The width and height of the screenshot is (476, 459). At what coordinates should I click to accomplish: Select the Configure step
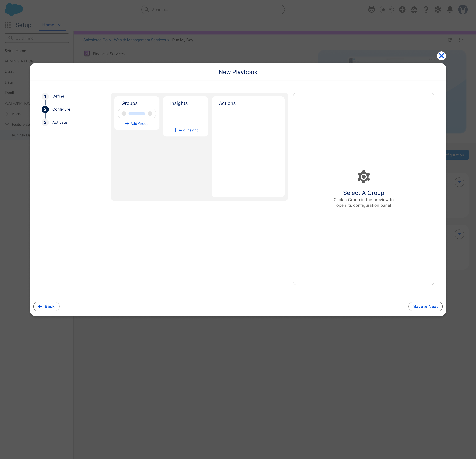(61, 109)
